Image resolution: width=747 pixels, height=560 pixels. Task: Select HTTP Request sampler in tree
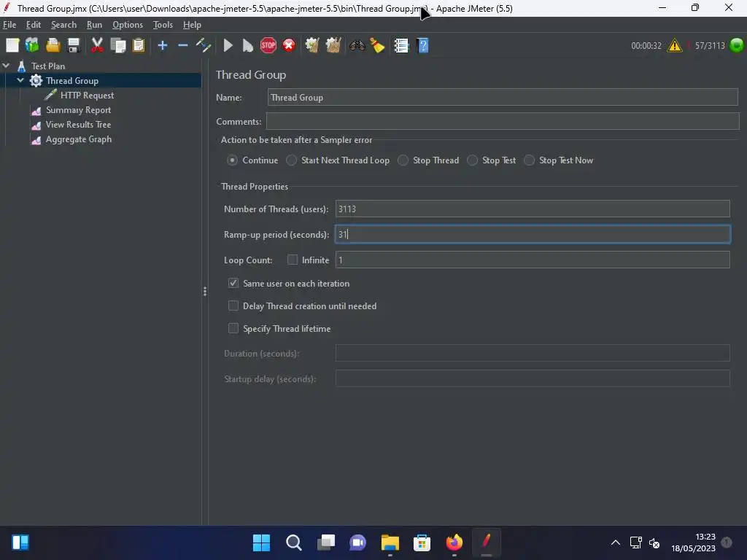pos(88,96)
